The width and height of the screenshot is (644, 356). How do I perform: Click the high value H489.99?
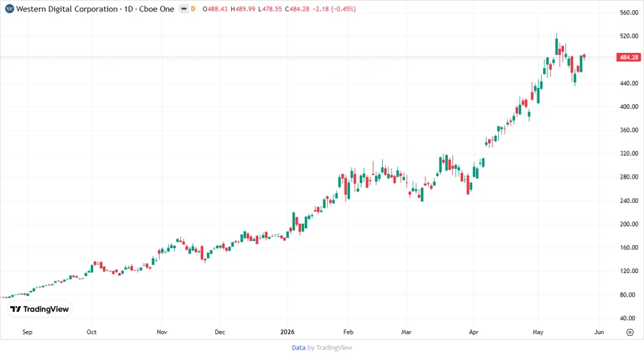(x=243, y=9)
